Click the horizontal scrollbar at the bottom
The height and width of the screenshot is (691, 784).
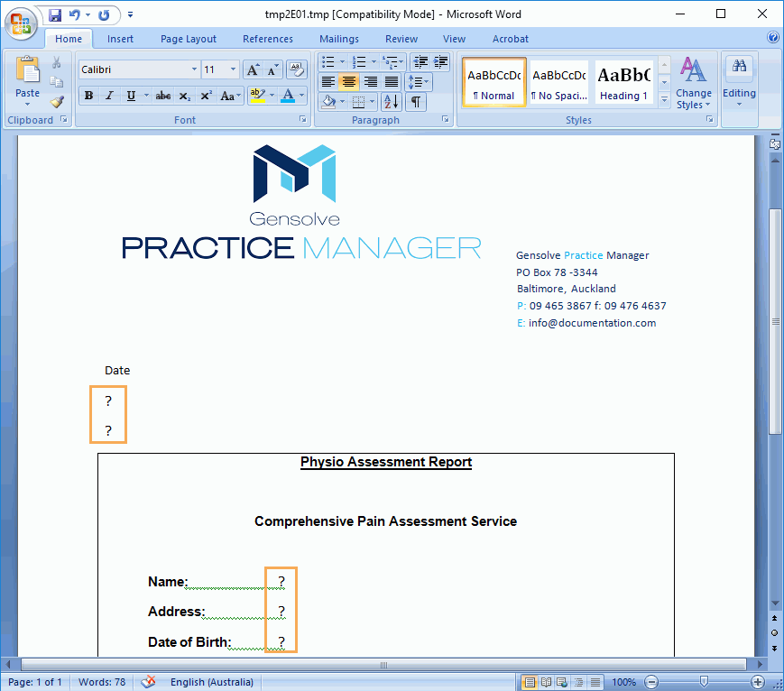(x=383, y=665)
